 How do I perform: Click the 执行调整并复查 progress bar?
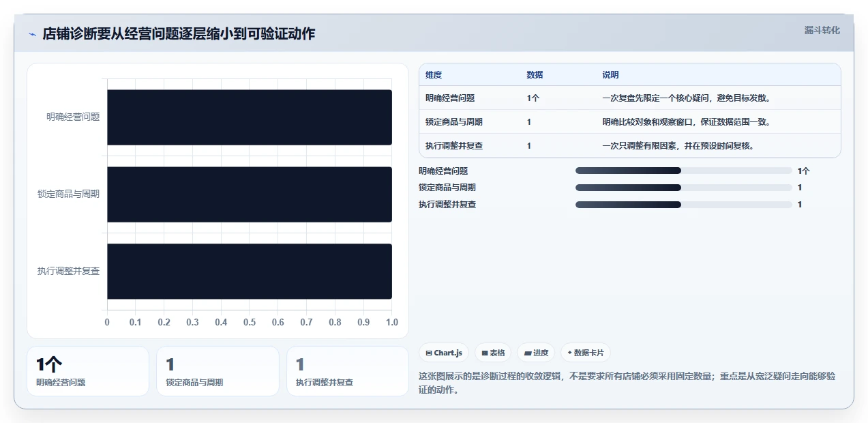(x=684, y=205)
